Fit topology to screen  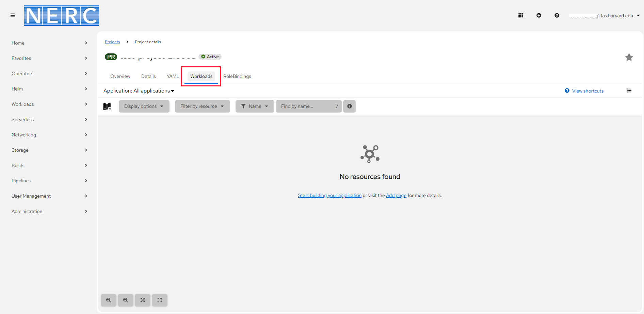(143, 300)
